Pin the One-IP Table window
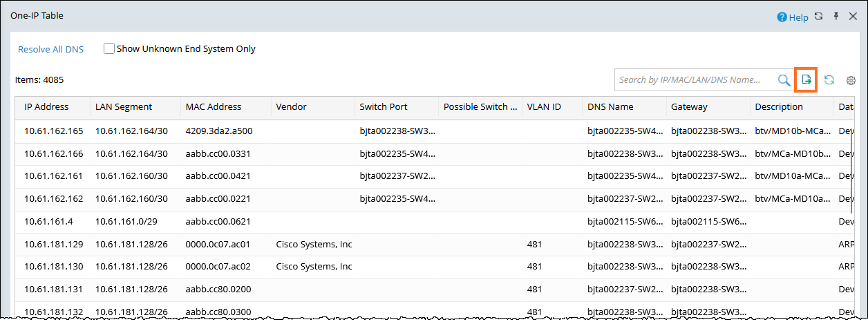 click(x=836, y=17)
